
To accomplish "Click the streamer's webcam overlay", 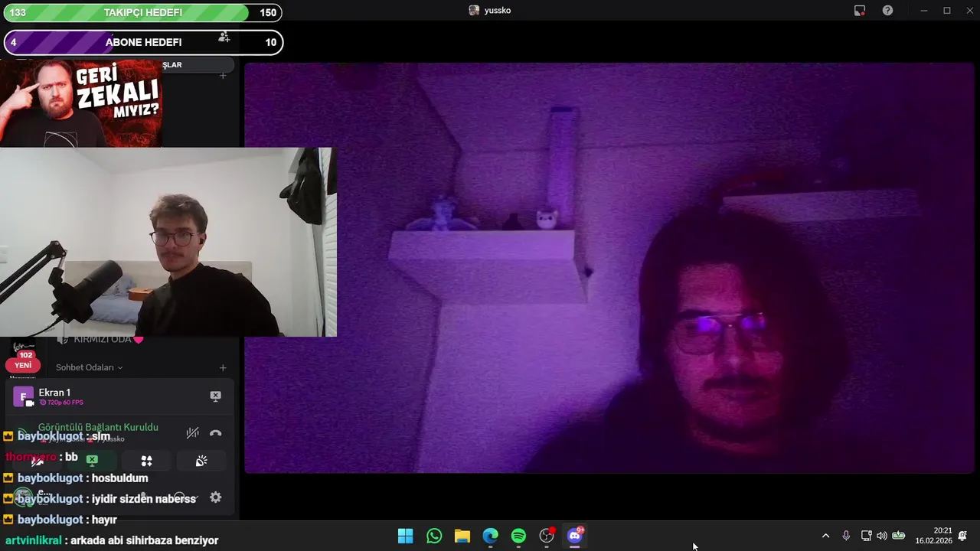I will [168, 242].
